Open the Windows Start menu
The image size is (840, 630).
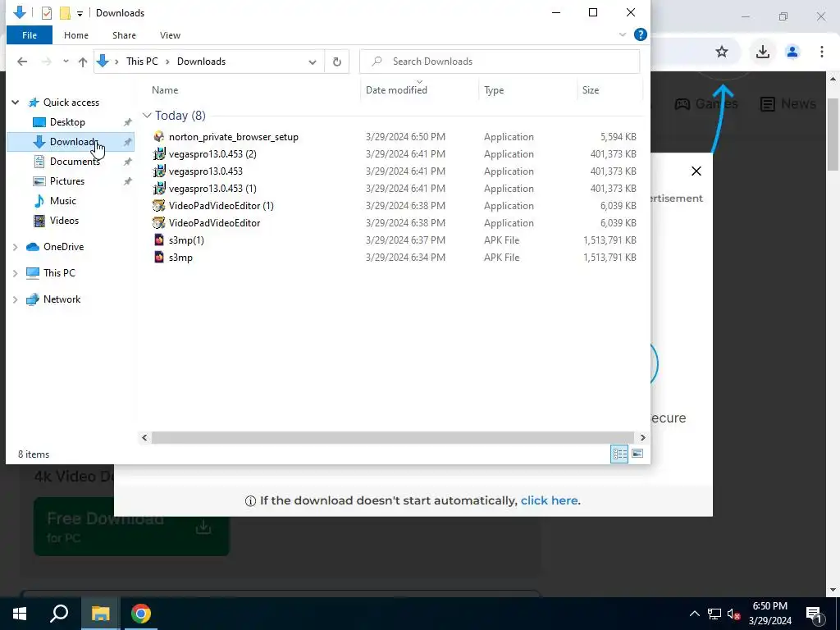pyautogui.click(x=20, y=614)
